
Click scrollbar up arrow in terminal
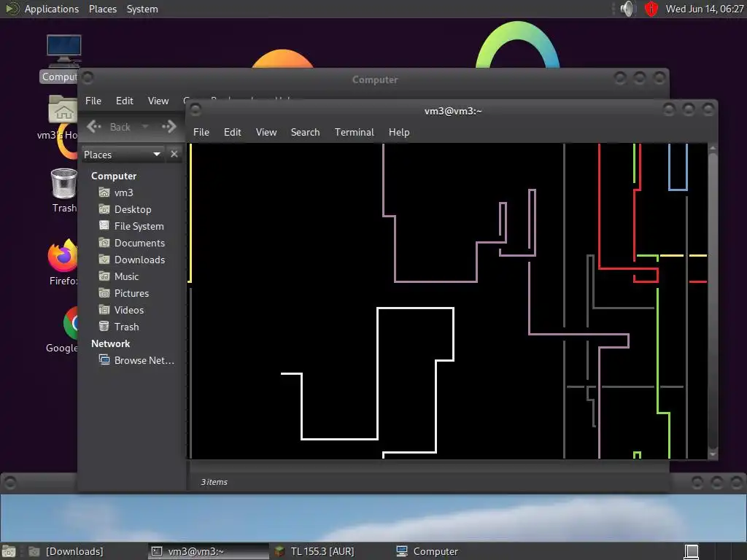tap(713, 148)
